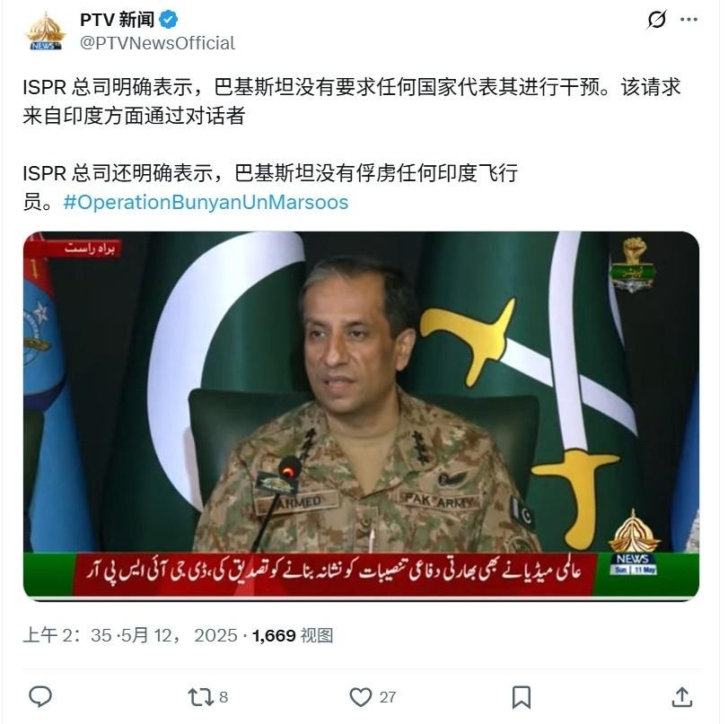This screenshot has height=724, width=728.
Task: Click the share upload icon
Action: (682, 697)
